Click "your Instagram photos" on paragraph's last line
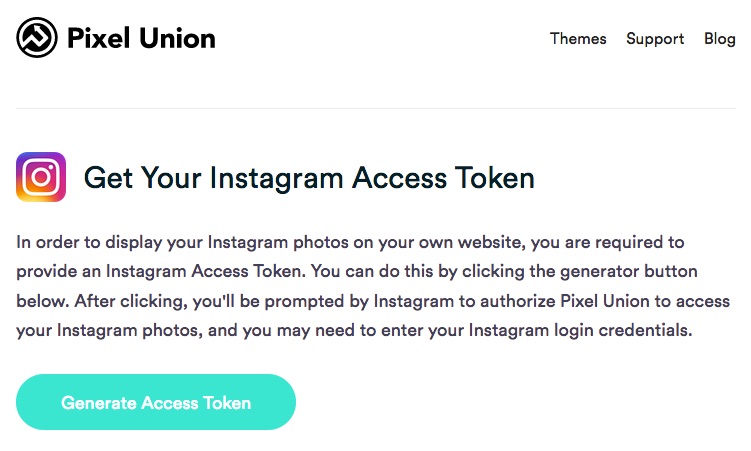 (x=96, y=330)
